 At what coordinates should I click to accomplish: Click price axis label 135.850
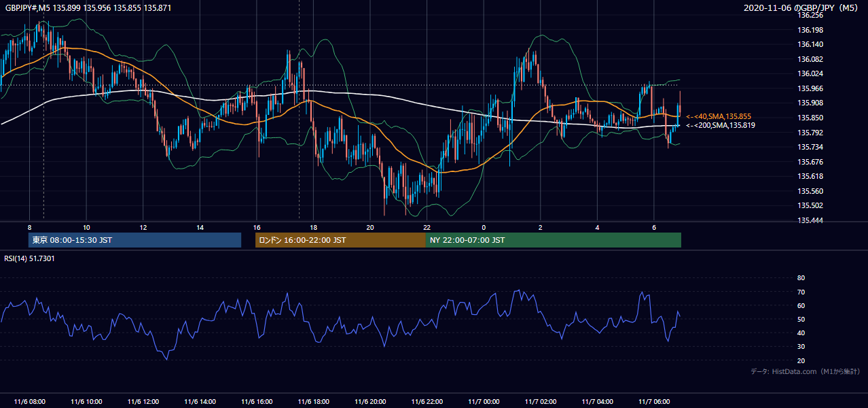click(810, 118)
